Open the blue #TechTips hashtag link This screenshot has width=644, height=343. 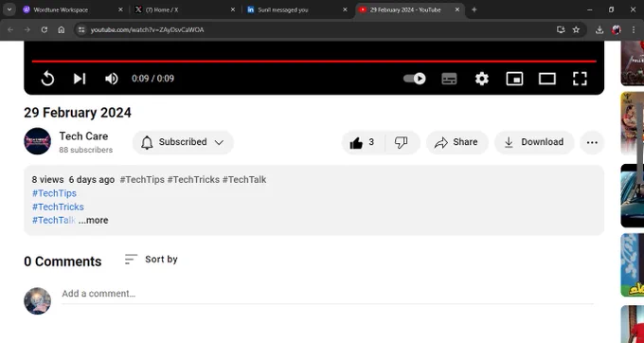pos(54,193)
